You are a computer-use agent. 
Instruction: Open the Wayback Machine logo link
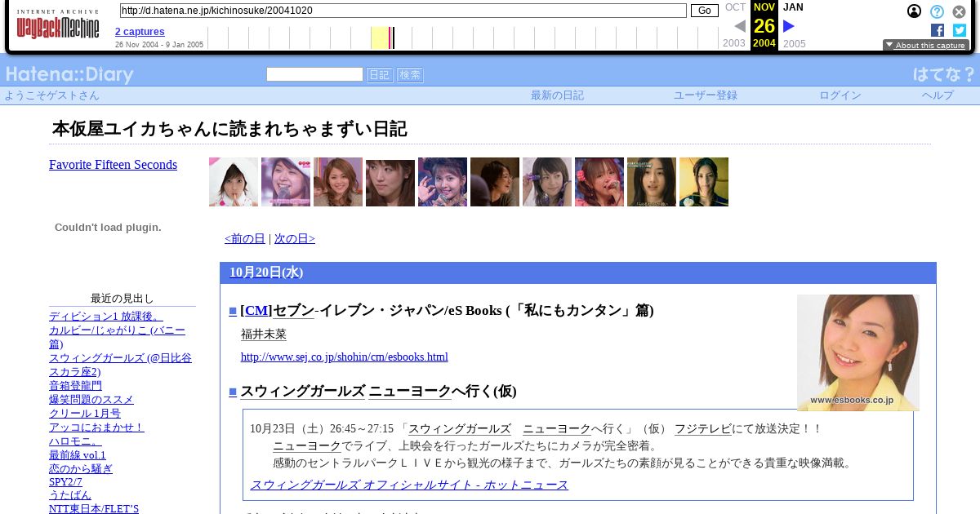pyautogui.click(x=58, y=25)
